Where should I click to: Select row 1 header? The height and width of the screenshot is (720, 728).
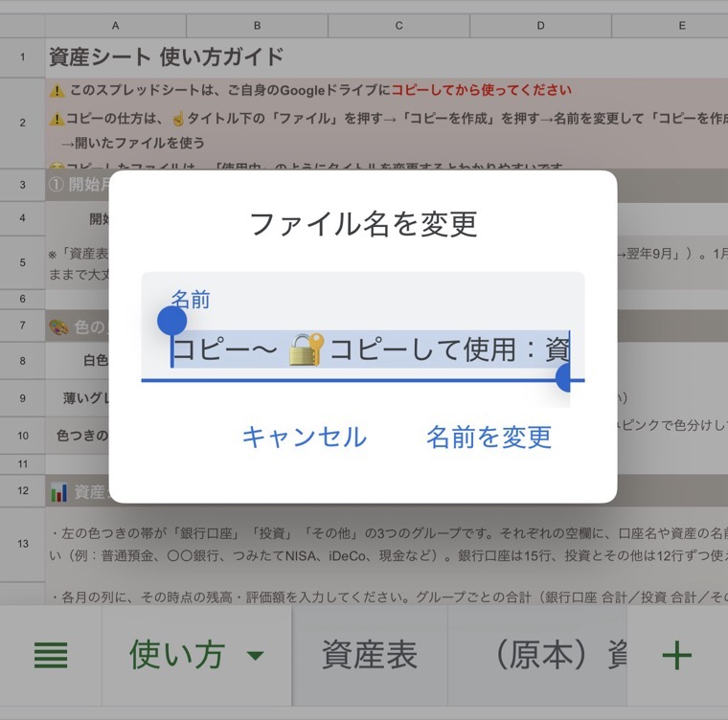(22, 57)
